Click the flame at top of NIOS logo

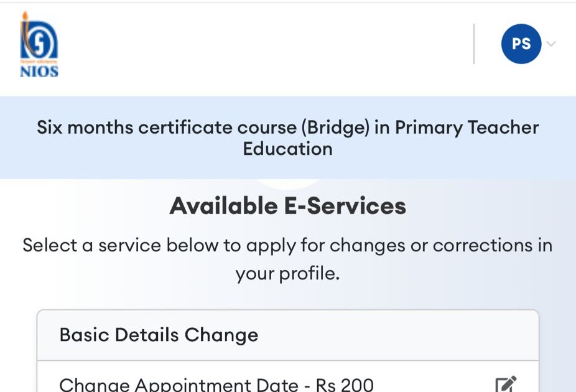26,17
